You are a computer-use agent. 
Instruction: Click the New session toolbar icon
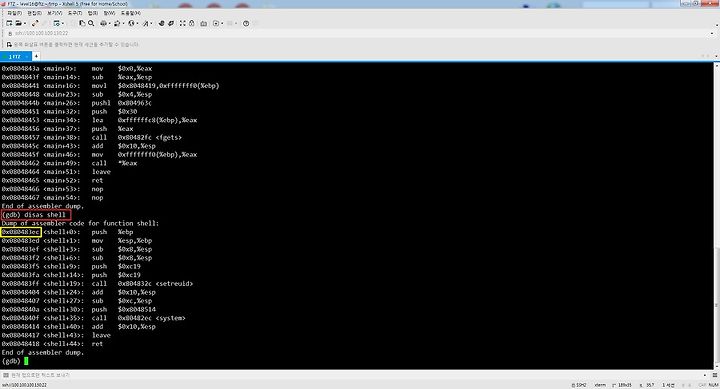point(9,23)
